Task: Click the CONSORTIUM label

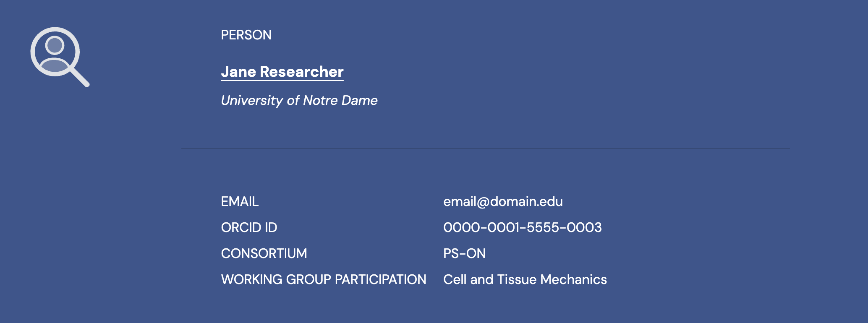Action: [264, 254]
